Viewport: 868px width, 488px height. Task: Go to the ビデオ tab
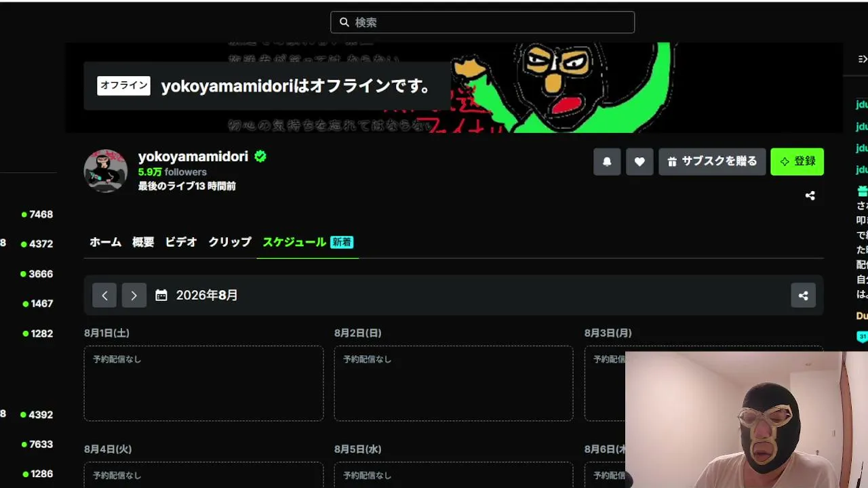181,242
